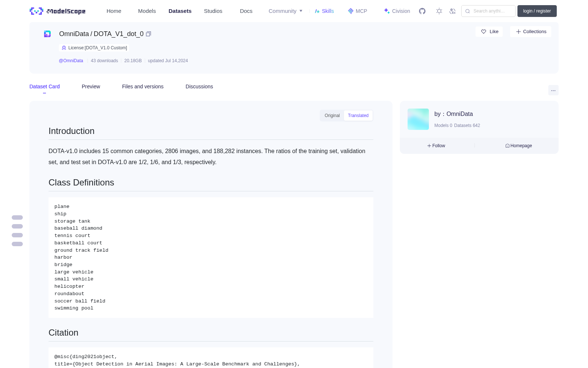The image size is (588, 368).
Task: Switch to Files and versions tab
Action: (143, 86)
